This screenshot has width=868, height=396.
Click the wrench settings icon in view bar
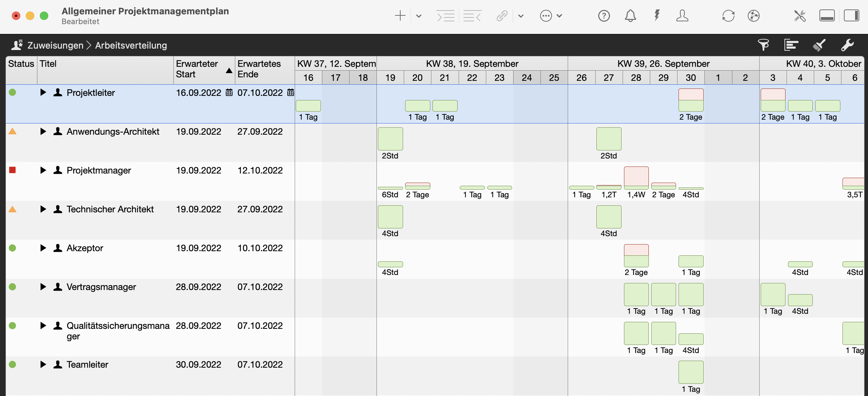(x=847, y=45)
